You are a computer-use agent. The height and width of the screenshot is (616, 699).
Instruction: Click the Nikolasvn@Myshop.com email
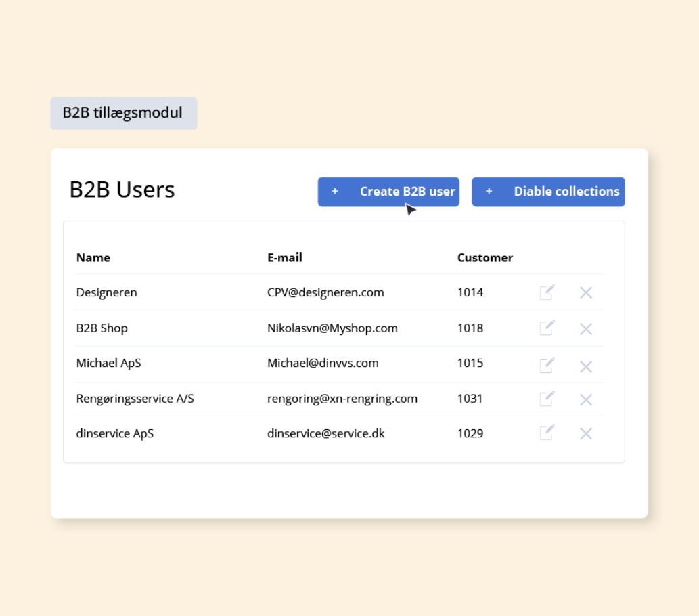332,328
